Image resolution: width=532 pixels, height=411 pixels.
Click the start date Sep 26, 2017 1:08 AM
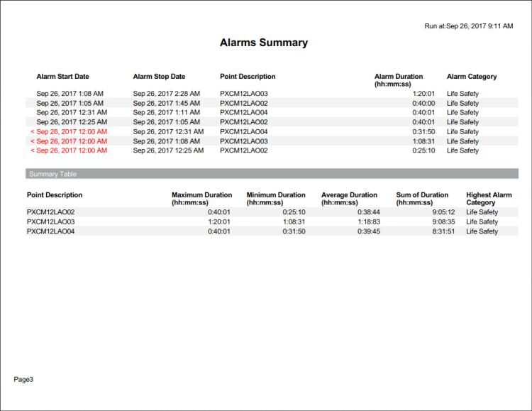pos(70,94)
